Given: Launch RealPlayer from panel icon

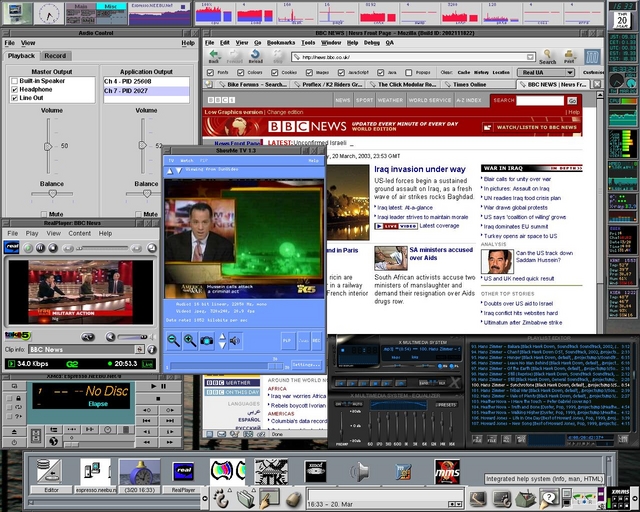Looking at the screenshot, I should pos(183,472).
